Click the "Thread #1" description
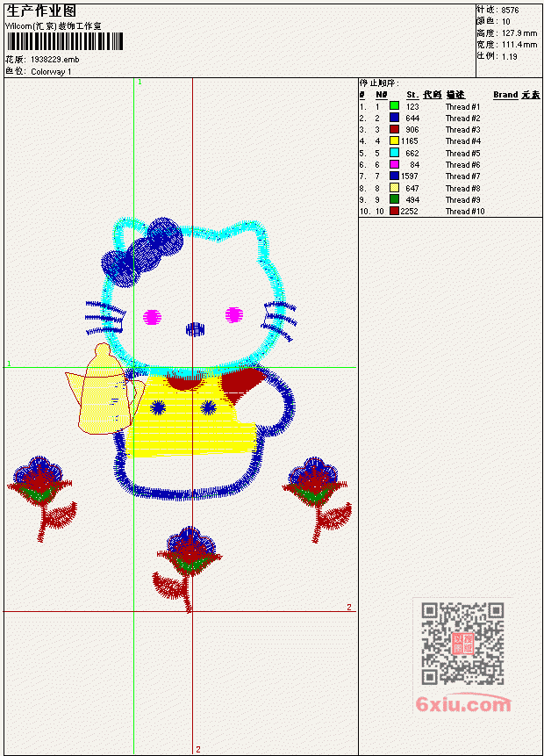The height and width of the screenshot is (756, 544). [462, 106]
